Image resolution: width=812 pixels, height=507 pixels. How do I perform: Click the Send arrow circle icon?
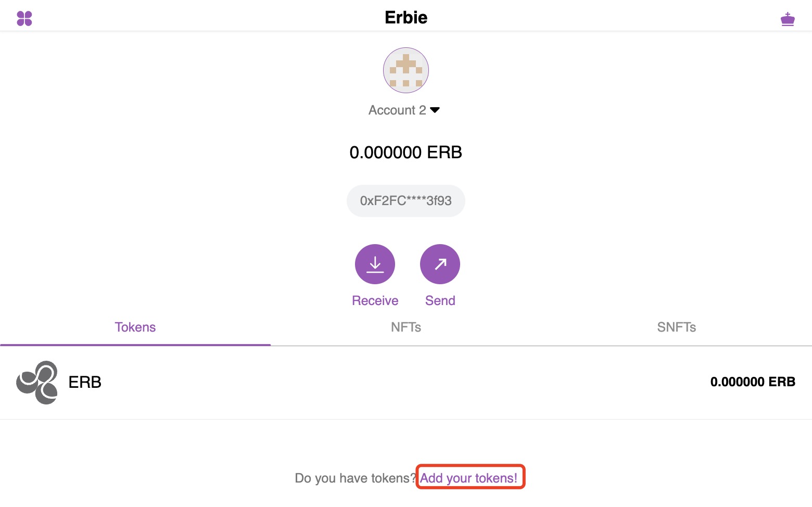tap(440, 264)
